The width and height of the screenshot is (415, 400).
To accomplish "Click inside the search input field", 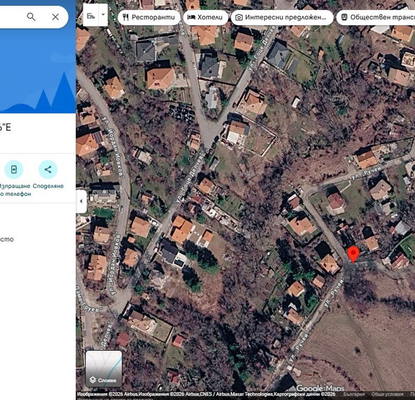I will point(12,17).
